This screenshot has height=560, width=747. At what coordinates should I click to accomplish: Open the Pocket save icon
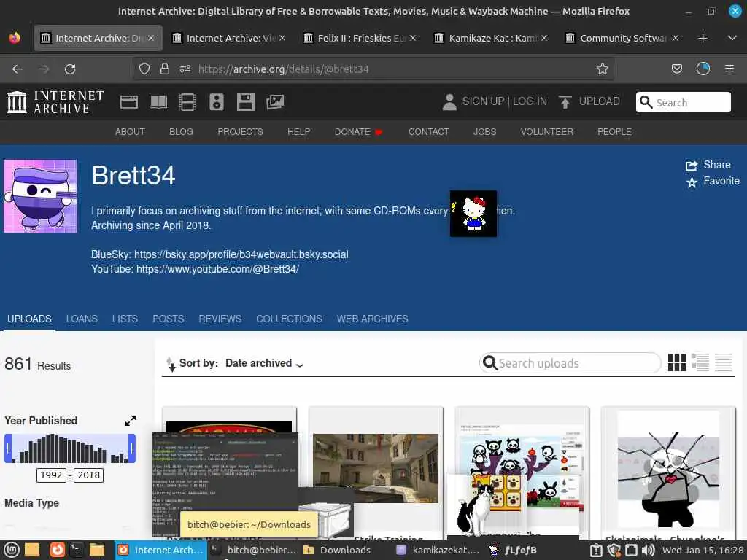[x=676, y=69]
